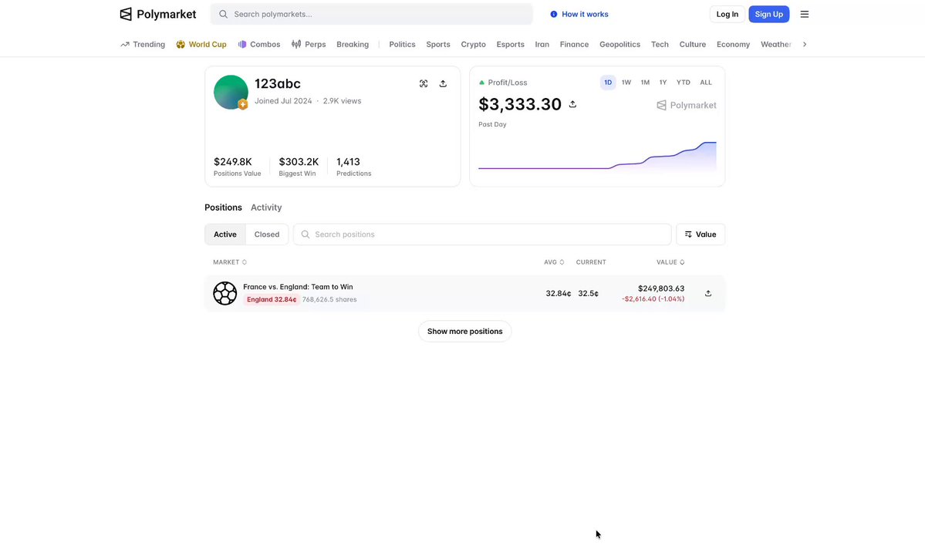Click the QR scan icon beside 123abc
Viewport: 925px width, 560px height.
point(424,84)
